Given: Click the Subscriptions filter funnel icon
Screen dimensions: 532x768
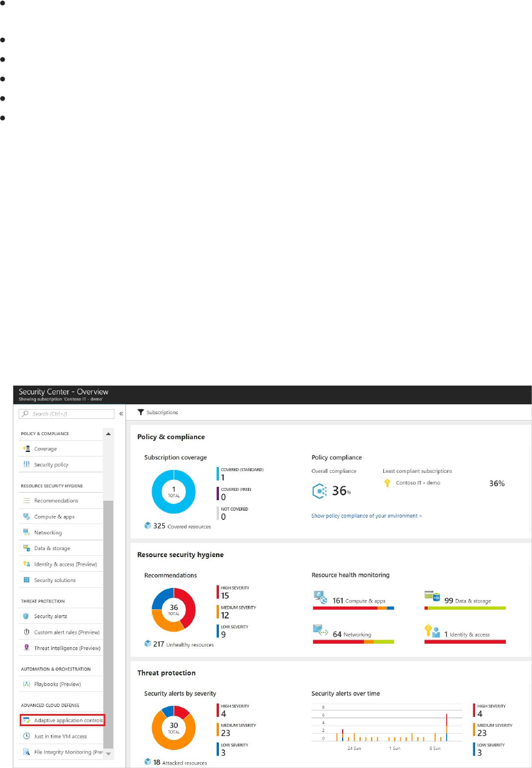Looking at the screenshot, I should [141, 412].
